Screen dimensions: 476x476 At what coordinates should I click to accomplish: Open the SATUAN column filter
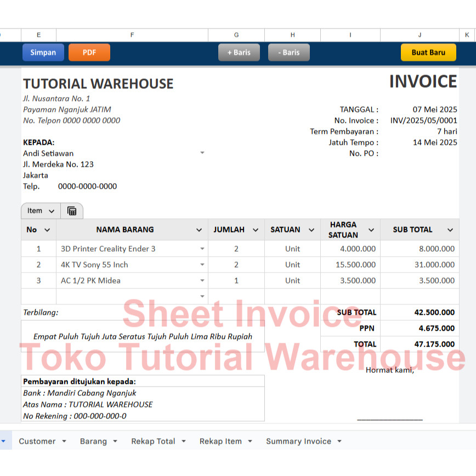[311, 230]
